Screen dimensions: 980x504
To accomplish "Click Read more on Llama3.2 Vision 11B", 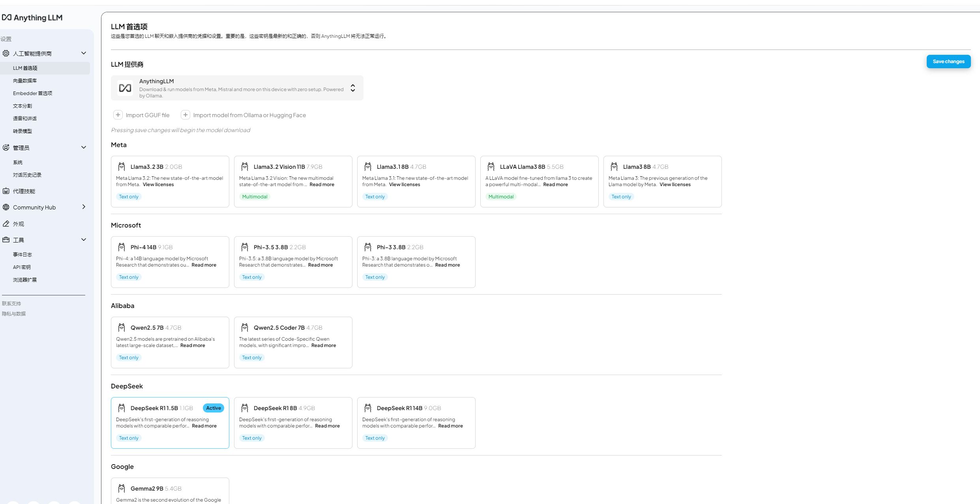I will (x=322, y=185).
